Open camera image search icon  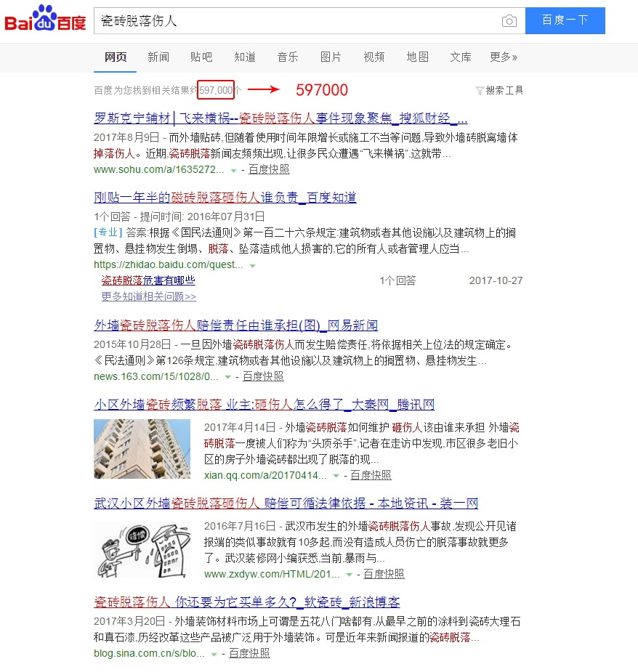tap(509, 20)
